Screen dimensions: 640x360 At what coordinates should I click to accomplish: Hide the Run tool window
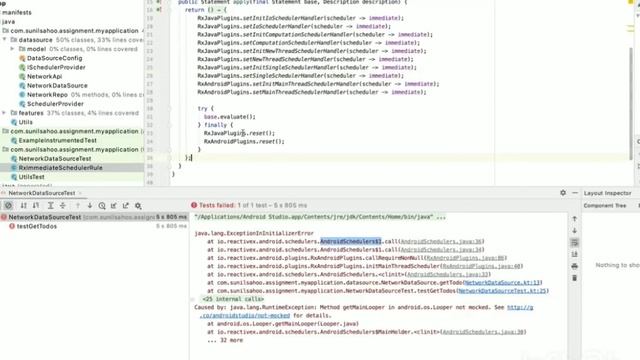tap(575, 193)
